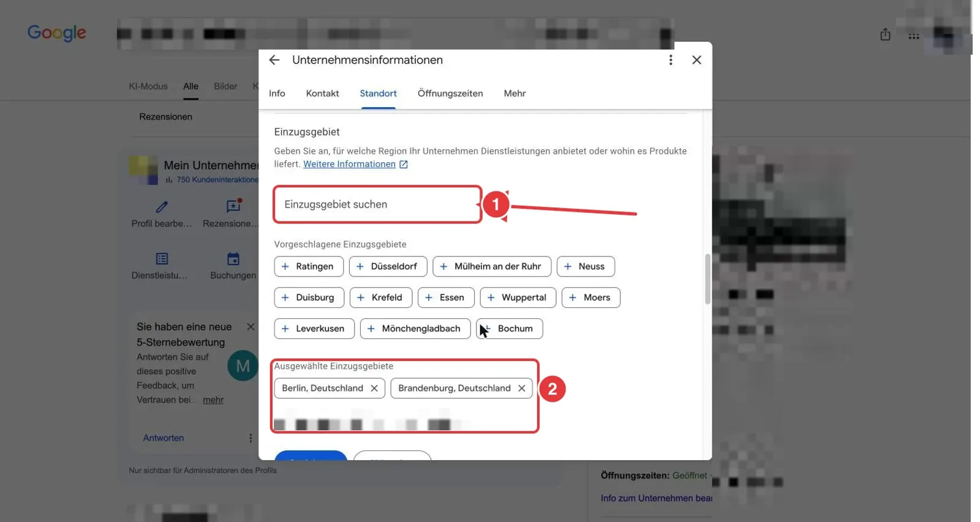Switch to the Info tab

(277, 94)
